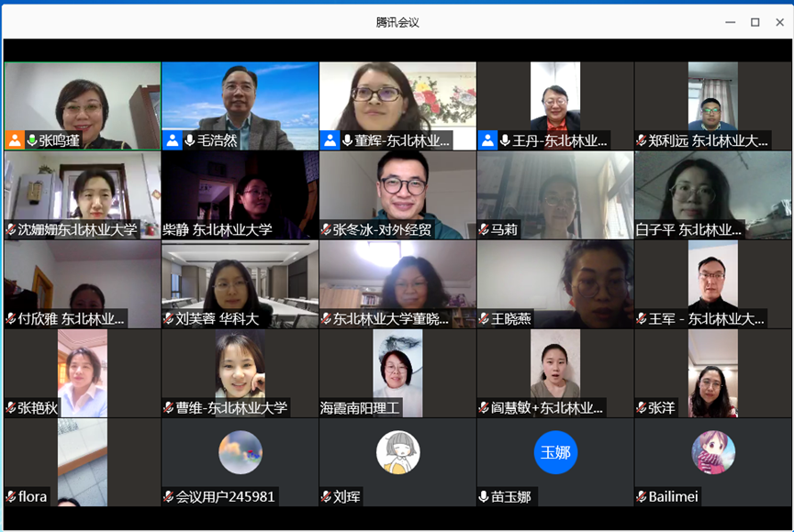794x532 pixels.
Task: Click the muted microphone icon for 郑利远
Action: pyautogui.click(x=641, y=140)
